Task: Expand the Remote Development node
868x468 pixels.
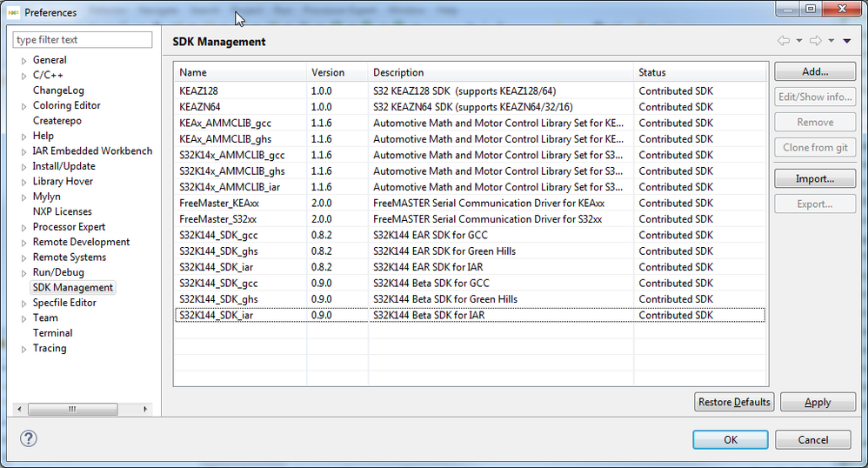Action: (23, 243)
